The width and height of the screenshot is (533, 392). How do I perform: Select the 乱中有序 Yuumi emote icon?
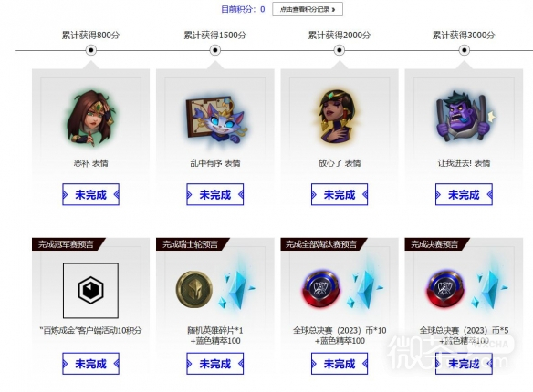pos(215,119)
